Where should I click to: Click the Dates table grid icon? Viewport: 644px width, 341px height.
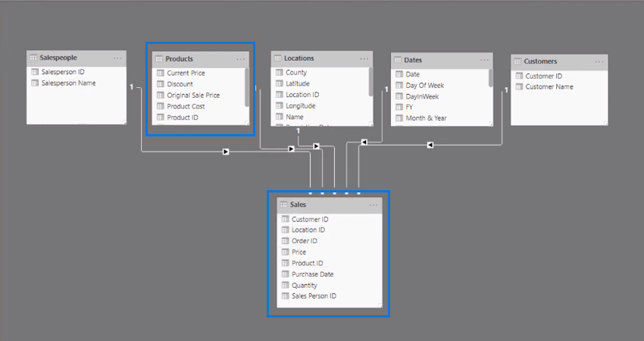[398, 60]
